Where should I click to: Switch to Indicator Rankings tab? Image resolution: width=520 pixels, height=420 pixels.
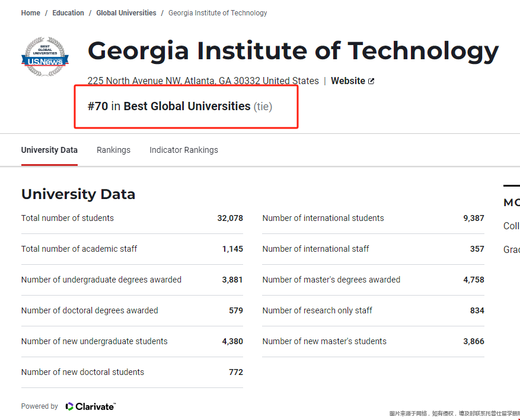coord(184,150)
